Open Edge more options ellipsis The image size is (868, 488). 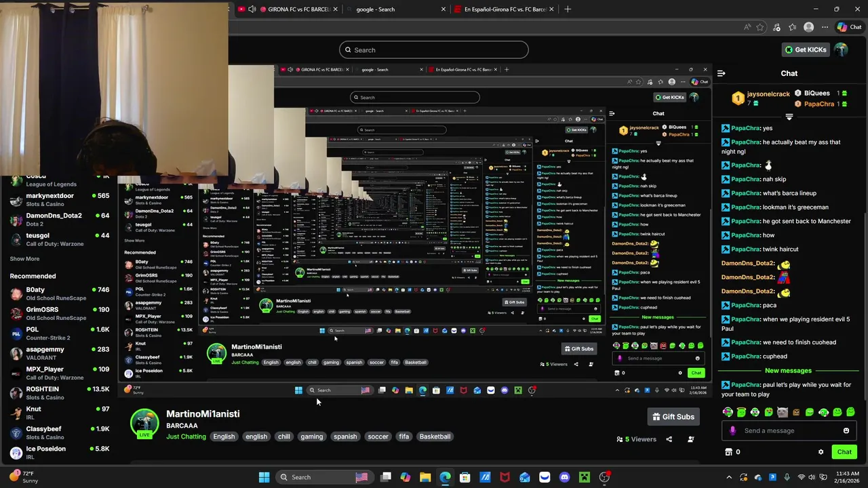(825, 27)
